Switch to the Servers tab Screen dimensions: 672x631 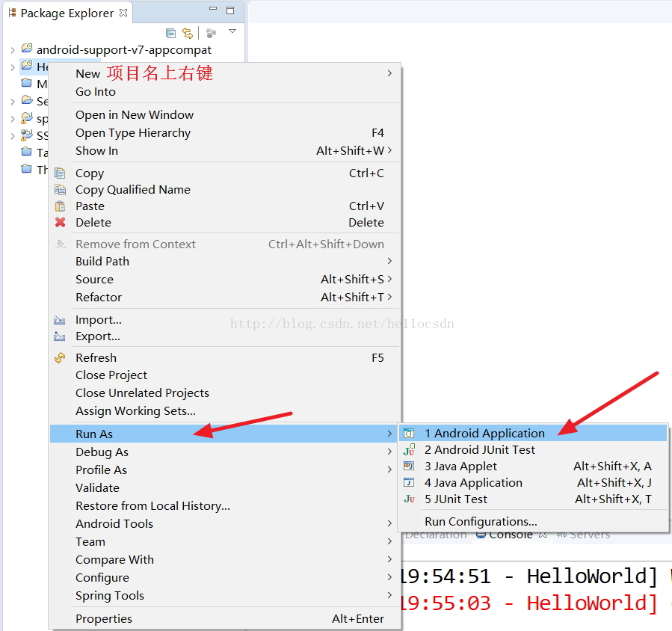tap(583, 536)
